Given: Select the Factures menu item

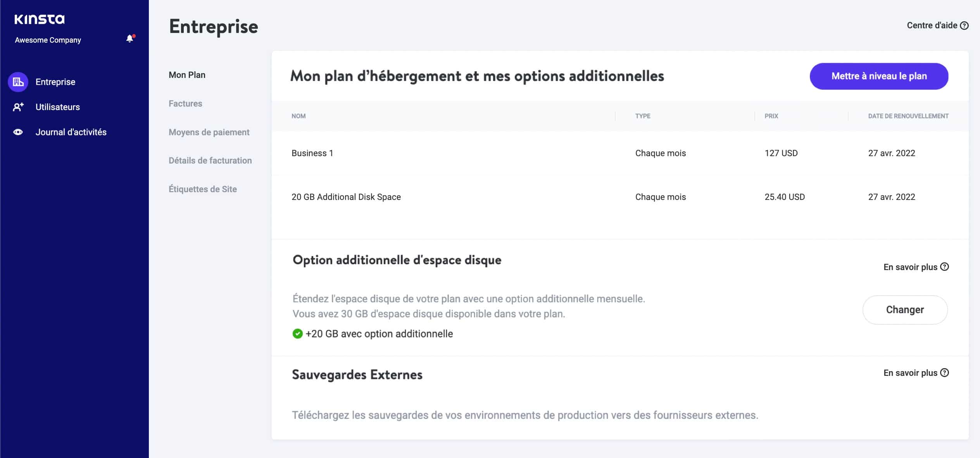Looking at the screenshot, I should pyautogui.click(x=186, y=103).
